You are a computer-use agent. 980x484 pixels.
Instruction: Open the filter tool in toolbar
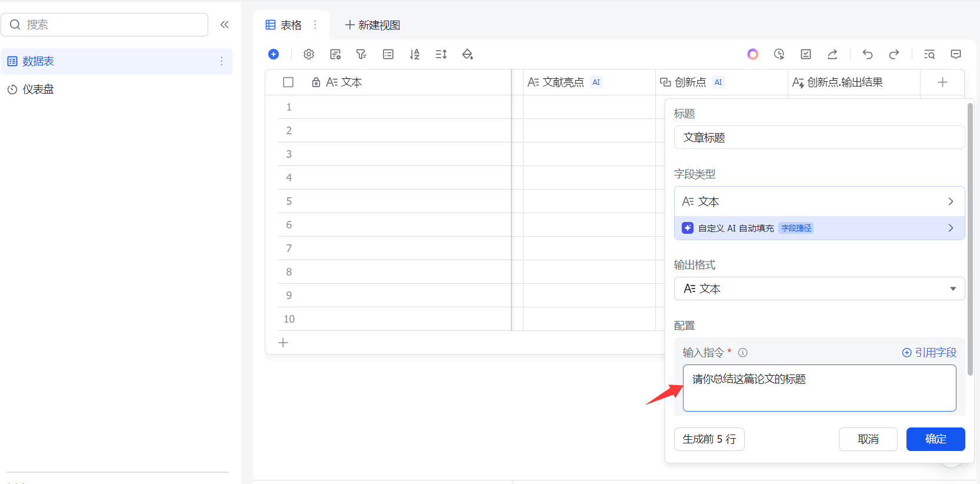[361, 54]
